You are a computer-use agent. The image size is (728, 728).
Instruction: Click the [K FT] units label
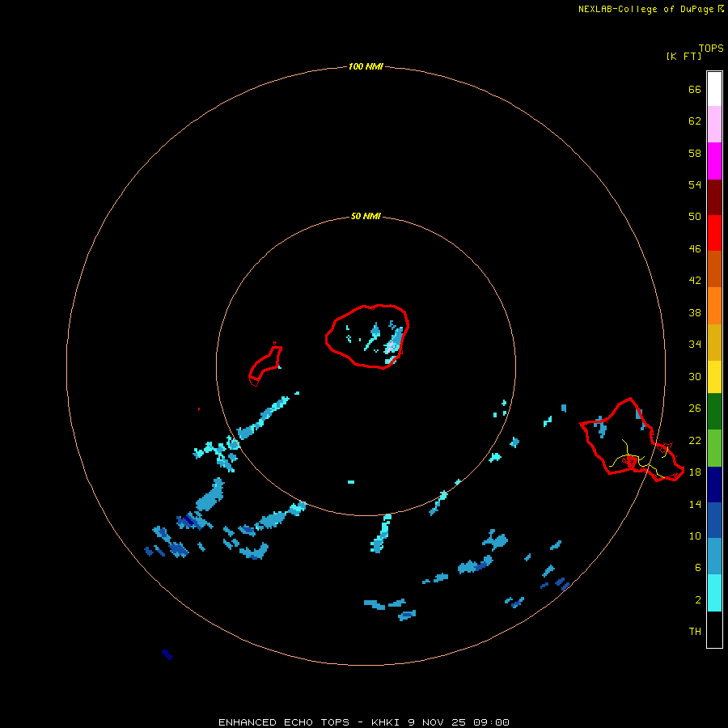684,57
